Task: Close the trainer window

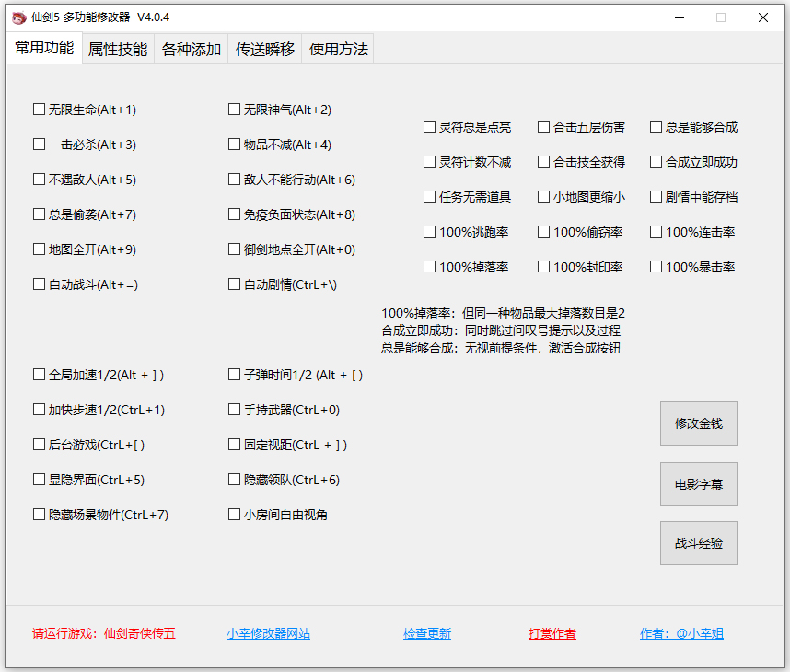Action: [x=763, y=17]
